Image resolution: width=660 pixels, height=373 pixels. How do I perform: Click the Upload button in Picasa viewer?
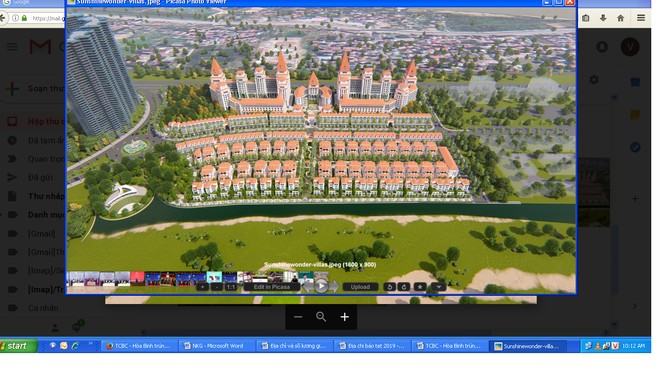(x=360, y=287)
